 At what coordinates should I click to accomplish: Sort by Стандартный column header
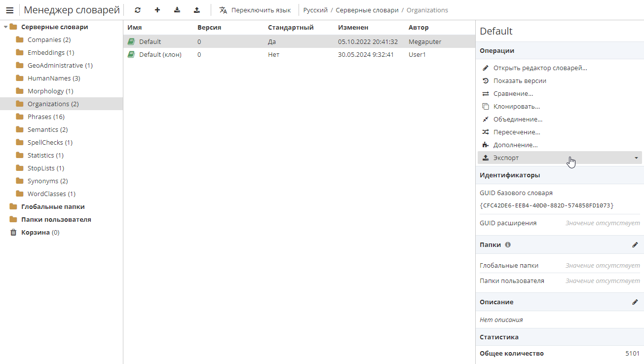click(x=291, y=28)
